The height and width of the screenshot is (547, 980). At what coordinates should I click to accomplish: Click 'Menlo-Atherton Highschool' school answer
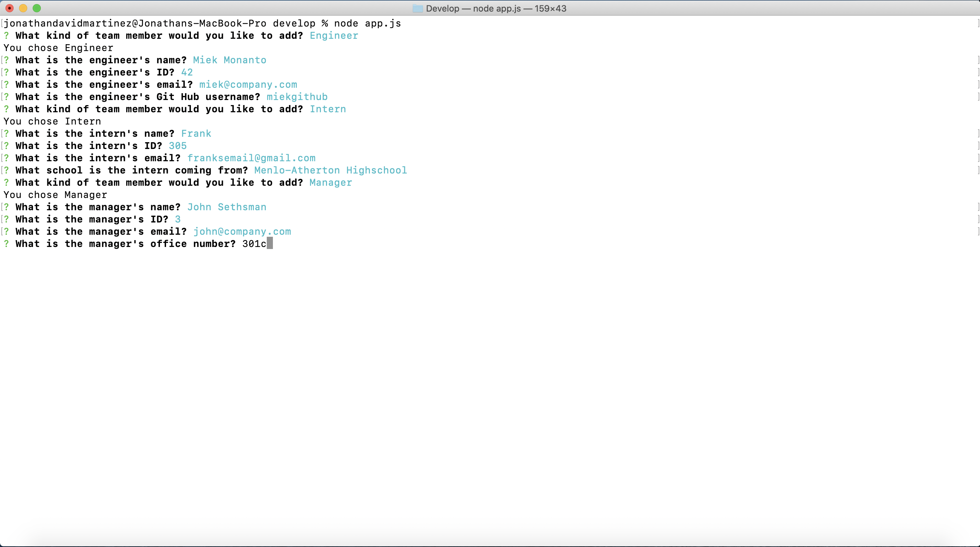(x=330, y=170)
